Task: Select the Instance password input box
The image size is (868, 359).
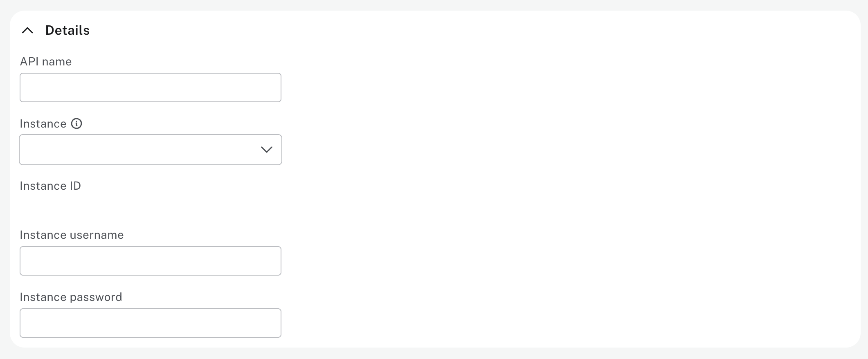Action: pyautogui.click(x=151, y=323)
